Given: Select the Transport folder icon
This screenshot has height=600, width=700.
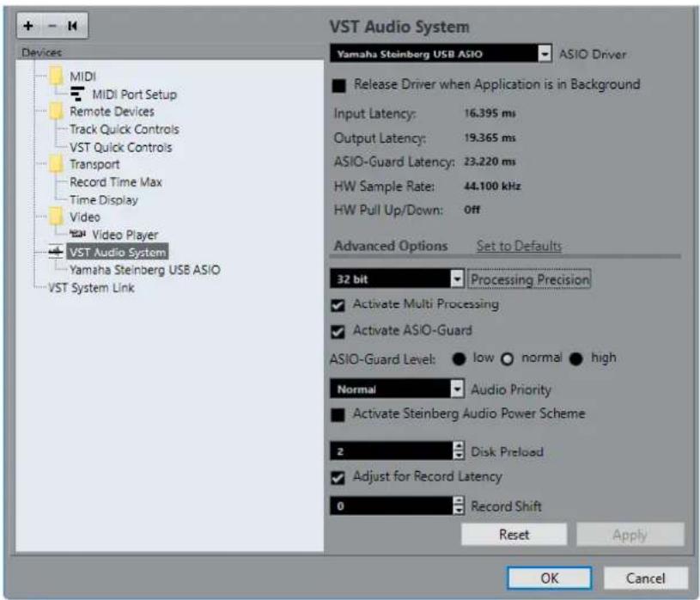Looking at the screenshot, I should 56,164.
